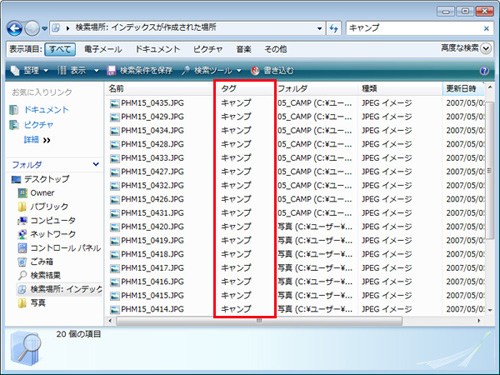Click the image icon of PHM15_0428.JPG
500x375 pixels.
click(x=115, y=145)
